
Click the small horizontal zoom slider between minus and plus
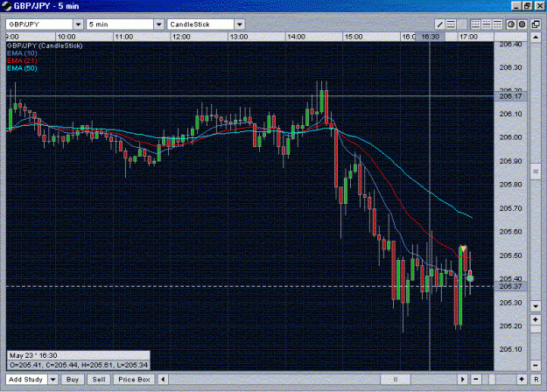[x=491, y=379]
